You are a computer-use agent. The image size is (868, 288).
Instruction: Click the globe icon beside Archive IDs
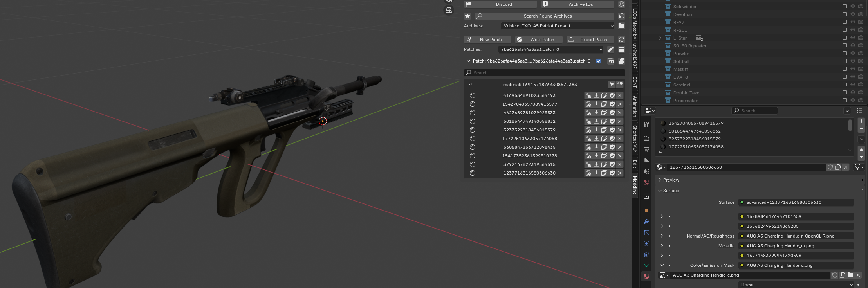pos(621,4)
